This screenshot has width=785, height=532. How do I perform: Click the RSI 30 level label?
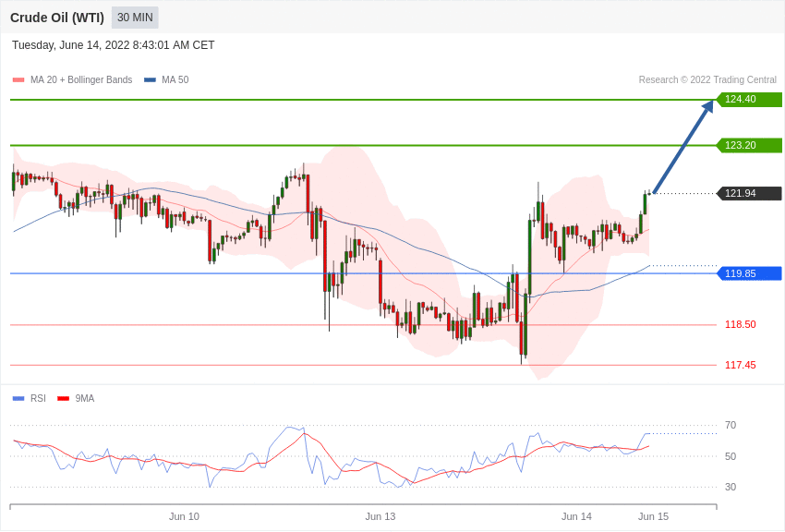point(731,487)
